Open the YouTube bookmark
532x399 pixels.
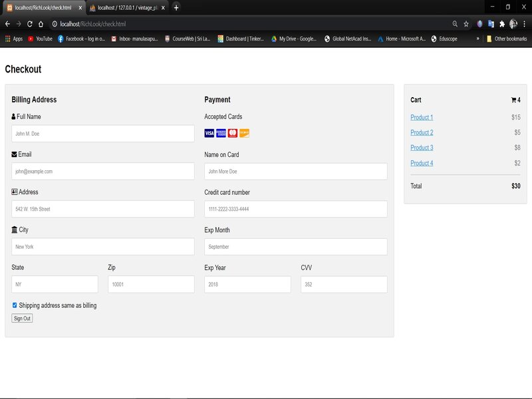coord(40,39)
